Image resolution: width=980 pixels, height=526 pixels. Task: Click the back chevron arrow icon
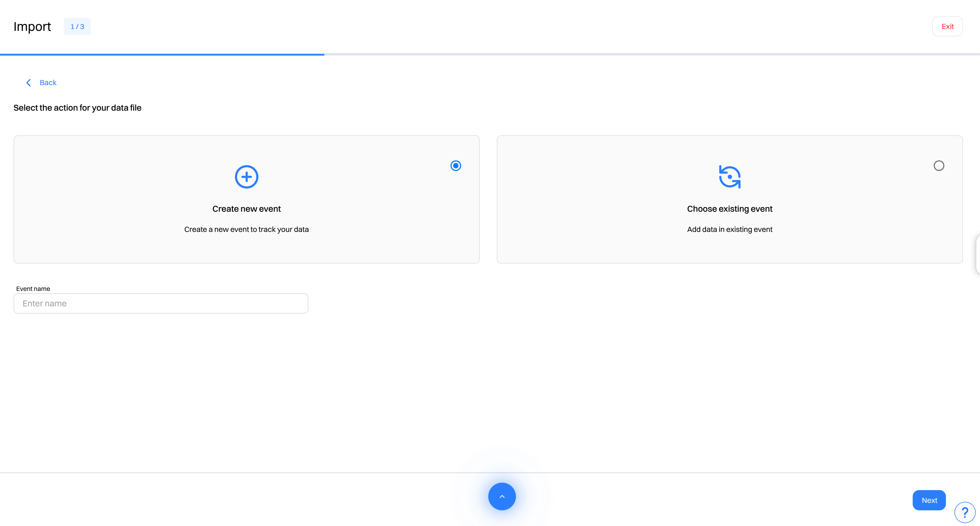pyautogui.click(x=28, y=82)
